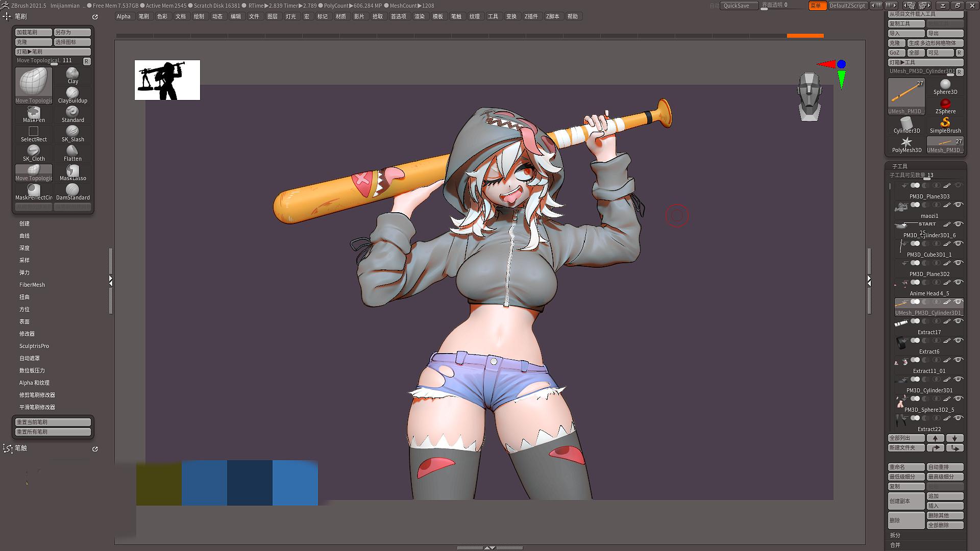Screen dimensions: 980x551
Task: Expand the FiberMesh brush section
Action: point(32,285)
